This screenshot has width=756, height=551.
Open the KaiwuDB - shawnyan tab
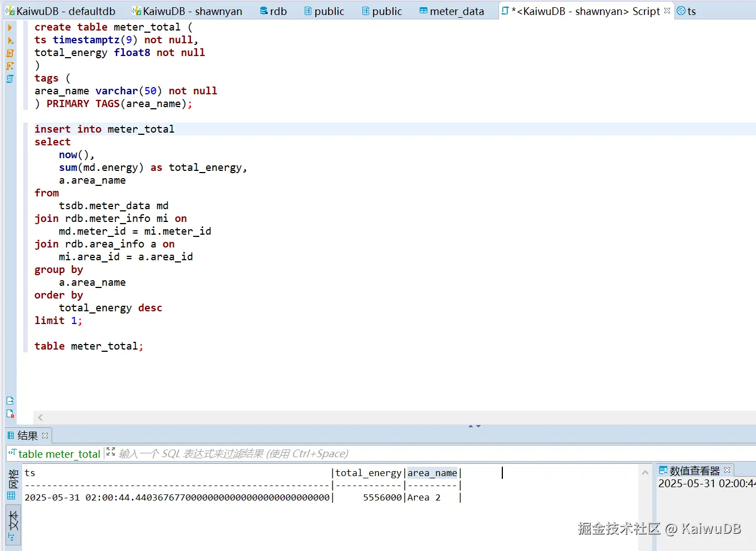pyautogui.click(x=188, y=11)
